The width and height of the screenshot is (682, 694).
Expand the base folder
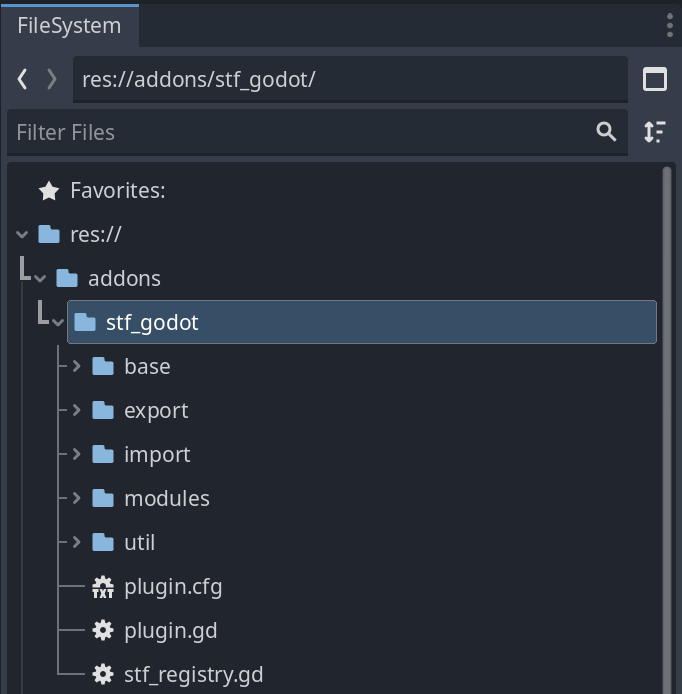tap(76, 367)
